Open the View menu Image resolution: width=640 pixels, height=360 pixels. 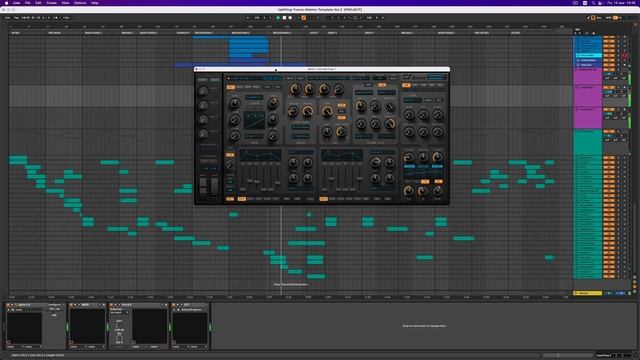pyautogui.click(x=65, y=3)
